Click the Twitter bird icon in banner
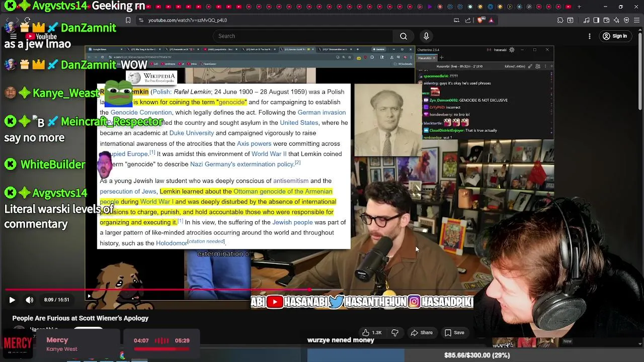Viewport: 644px width, 362px height. point(336,302)
